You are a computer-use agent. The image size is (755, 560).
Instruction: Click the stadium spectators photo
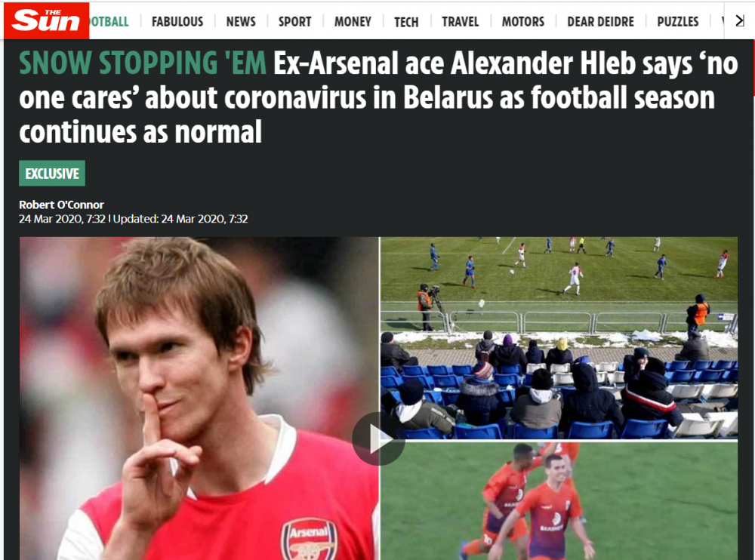(559, 337)
